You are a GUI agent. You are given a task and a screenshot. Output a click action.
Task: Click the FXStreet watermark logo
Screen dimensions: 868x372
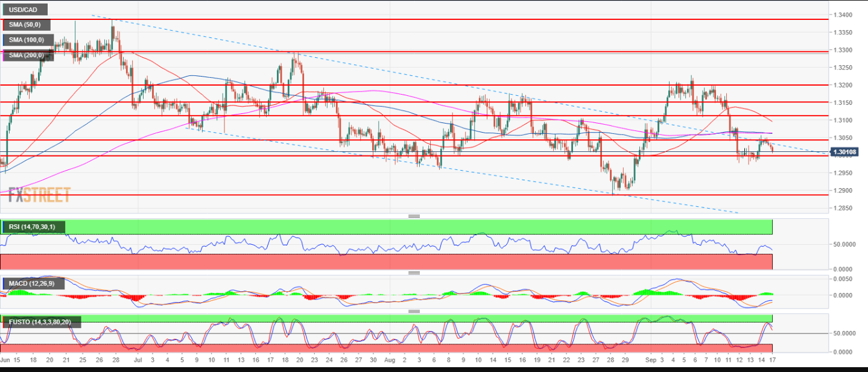40,195
